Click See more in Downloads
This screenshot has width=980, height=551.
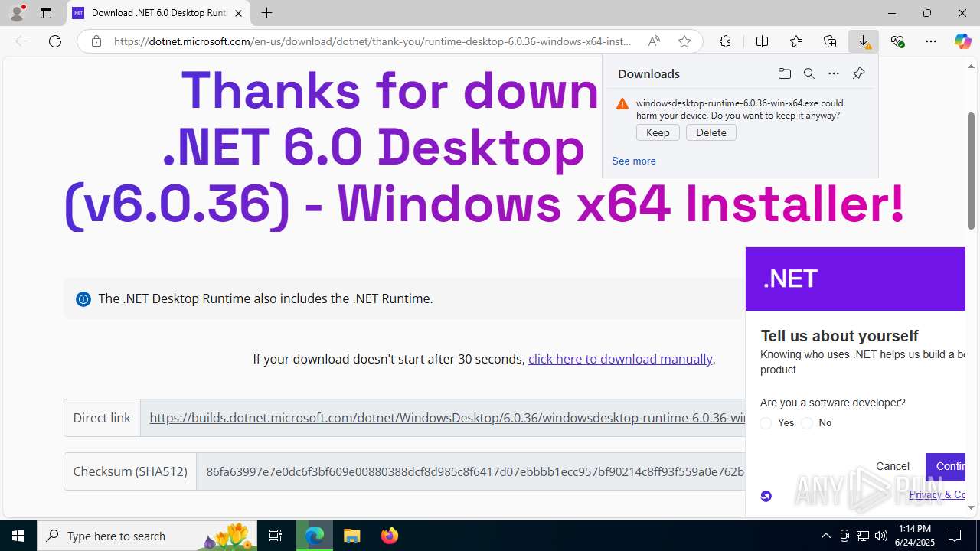(633, 161)
